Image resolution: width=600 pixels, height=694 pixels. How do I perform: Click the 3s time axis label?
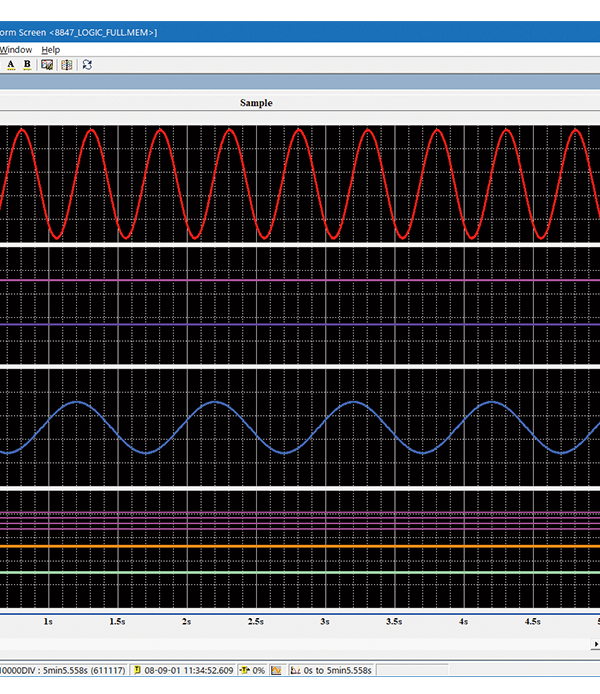pyautogui.click(x=325, y=621)
